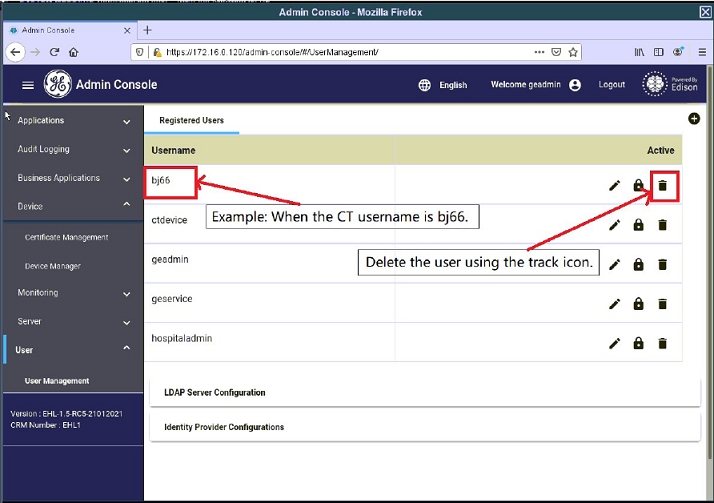Expand the Audit Logging section
The image size is (714, 503).
tap(71, 150)
